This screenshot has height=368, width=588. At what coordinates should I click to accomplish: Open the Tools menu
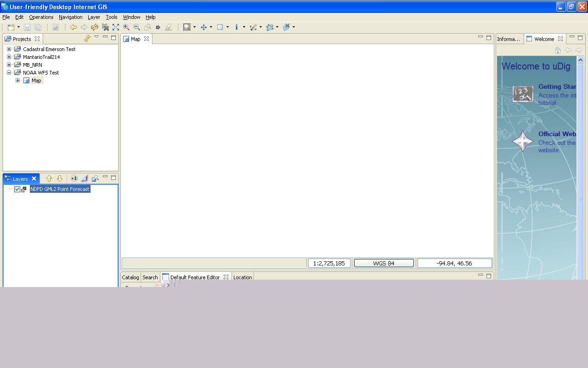point(112,17)
